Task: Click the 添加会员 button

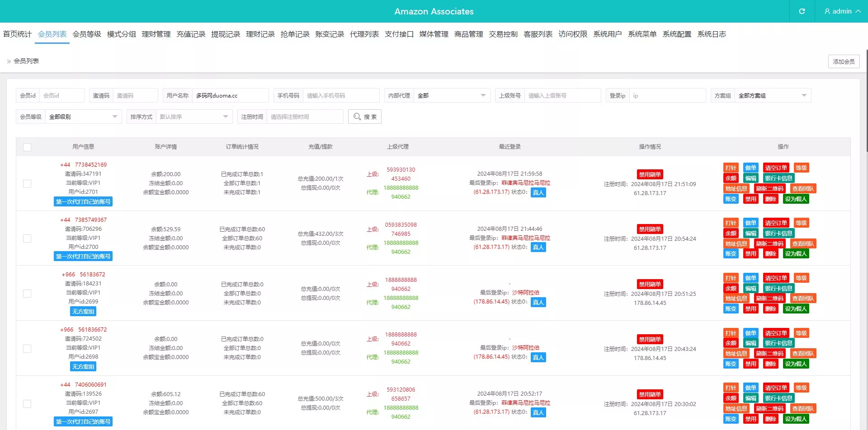Action: pos(844,61)
